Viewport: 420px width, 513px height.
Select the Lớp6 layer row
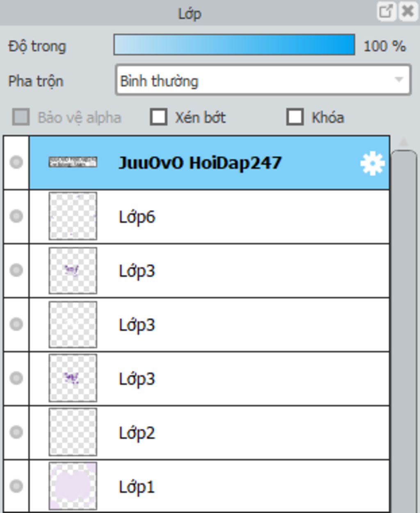pyautogui.click(x=209, y=217)
